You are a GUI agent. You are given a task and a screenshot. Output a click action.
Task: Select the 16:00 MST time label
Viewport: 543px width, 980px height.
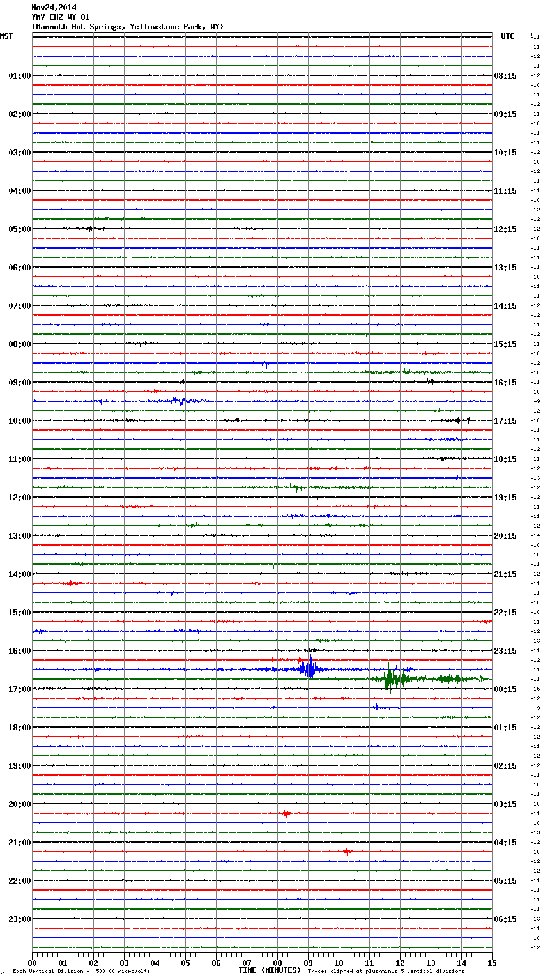click(19, 651)
